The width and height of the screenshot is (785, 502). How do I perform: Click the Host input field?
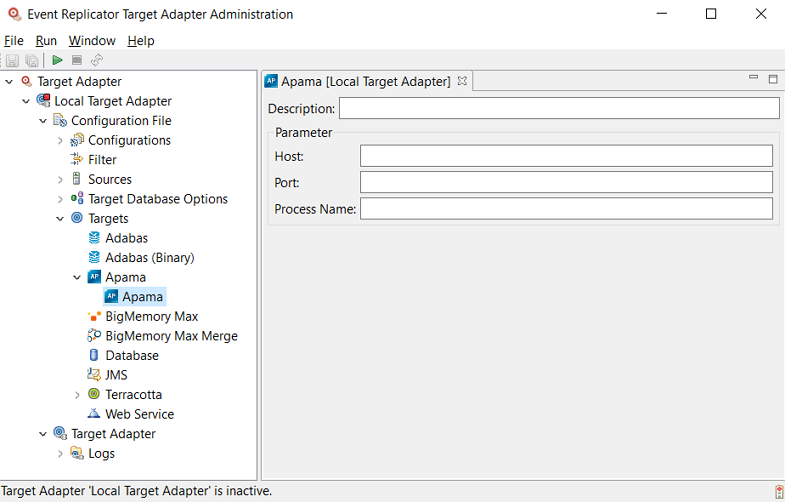pos(566,156)
